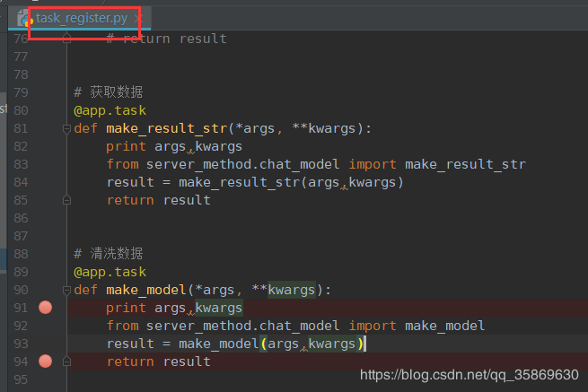
Task: Place the cursor in make_model(args,kwargs) on line 93
Action: [x=271, y=344]
